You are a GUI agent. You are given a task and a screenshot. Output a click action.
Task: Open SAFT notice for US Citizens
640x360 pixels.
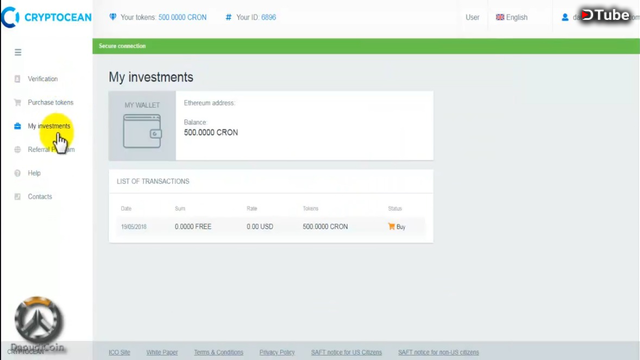pos(347,352)
